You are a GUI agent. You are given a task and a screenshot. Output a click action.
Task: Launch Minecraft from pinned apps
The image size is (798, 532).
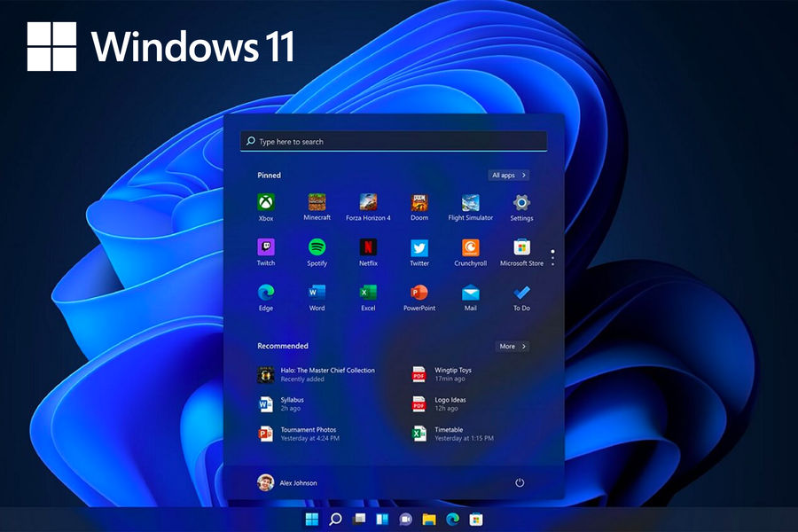317,204
